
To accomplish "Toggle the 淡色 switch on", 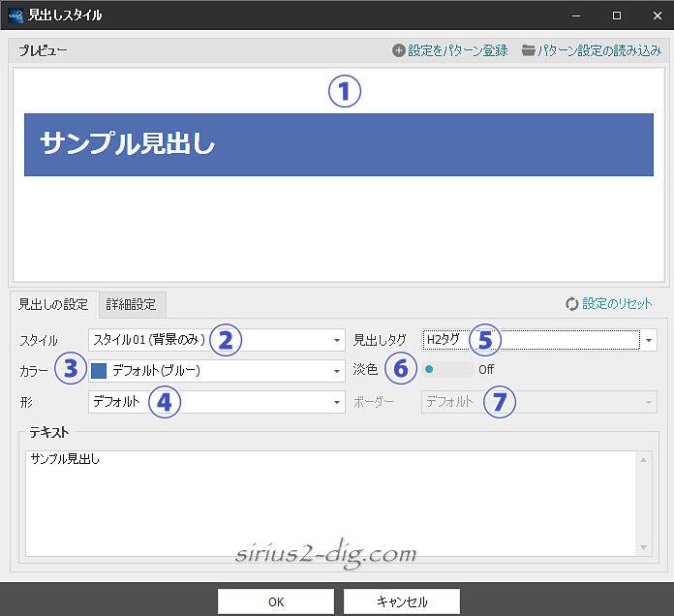I will click(449, 369).
